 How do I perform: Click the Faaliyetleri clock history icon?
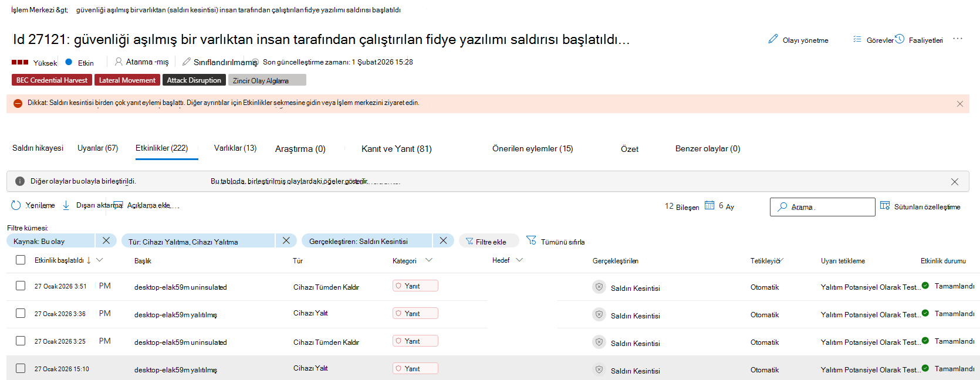[x=900, y=39]
